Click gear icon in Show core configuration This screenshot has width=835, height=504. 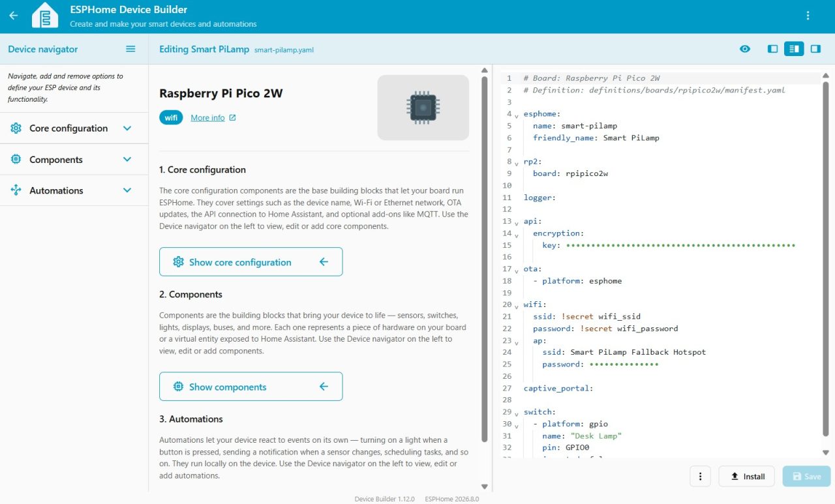click(178, 262)
